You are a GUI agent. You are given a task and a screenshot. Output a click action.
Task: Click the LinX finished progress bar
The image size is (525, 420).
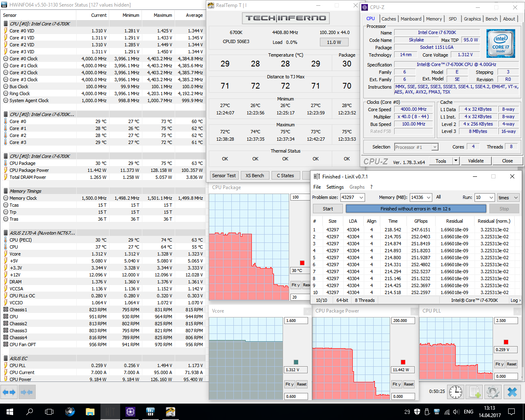(416, 209)
